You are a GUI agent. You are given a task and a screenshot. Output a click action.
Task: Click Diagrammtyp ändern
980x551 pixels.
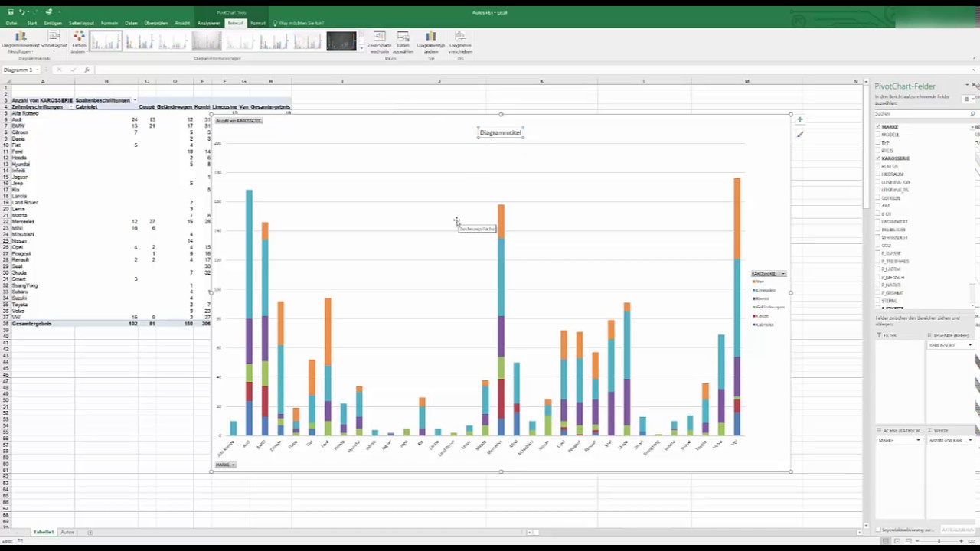point(431,43)
